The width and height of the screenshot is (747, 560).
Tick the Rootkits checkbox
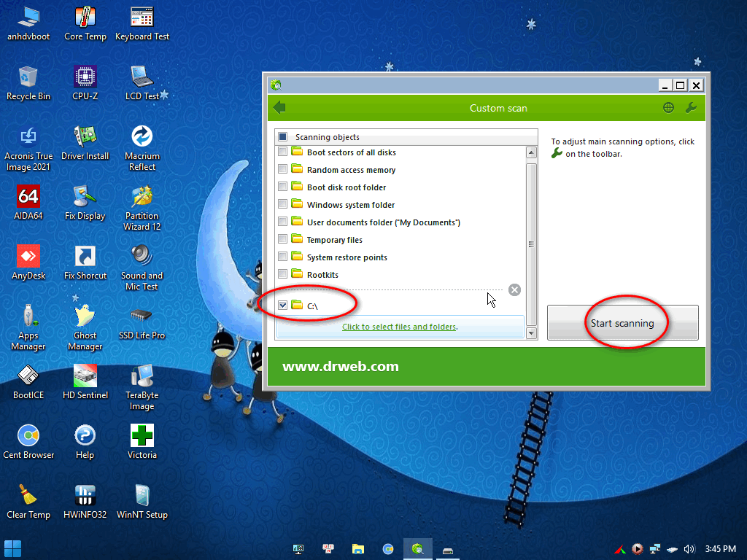(282, 274)
